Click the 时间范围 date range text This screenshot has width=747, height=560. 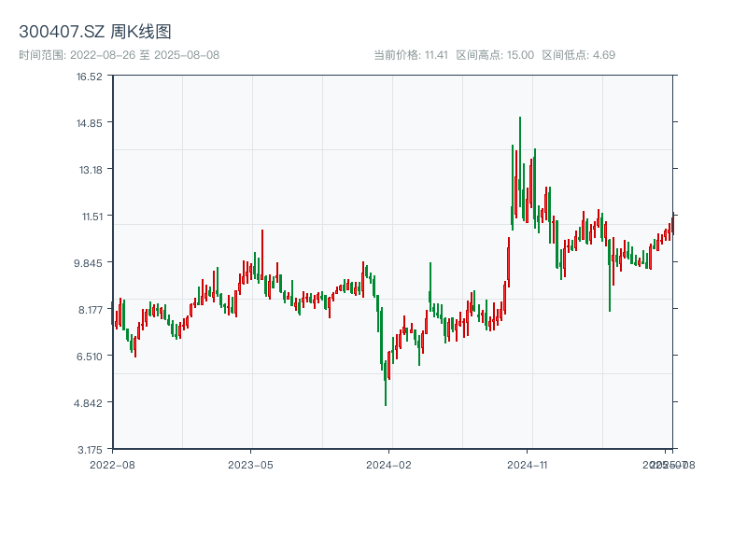pyautogui.click(x=119, y=55)
